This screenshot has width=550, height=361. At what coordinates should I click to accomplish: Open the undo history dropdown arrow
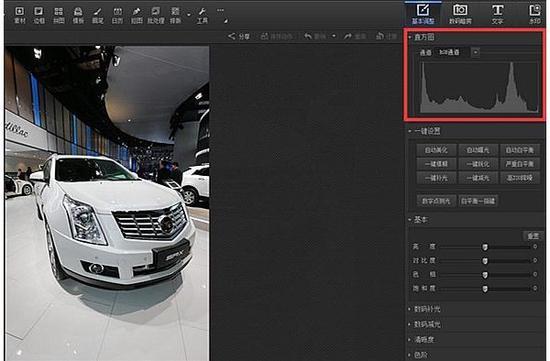[x=334, y=36]
